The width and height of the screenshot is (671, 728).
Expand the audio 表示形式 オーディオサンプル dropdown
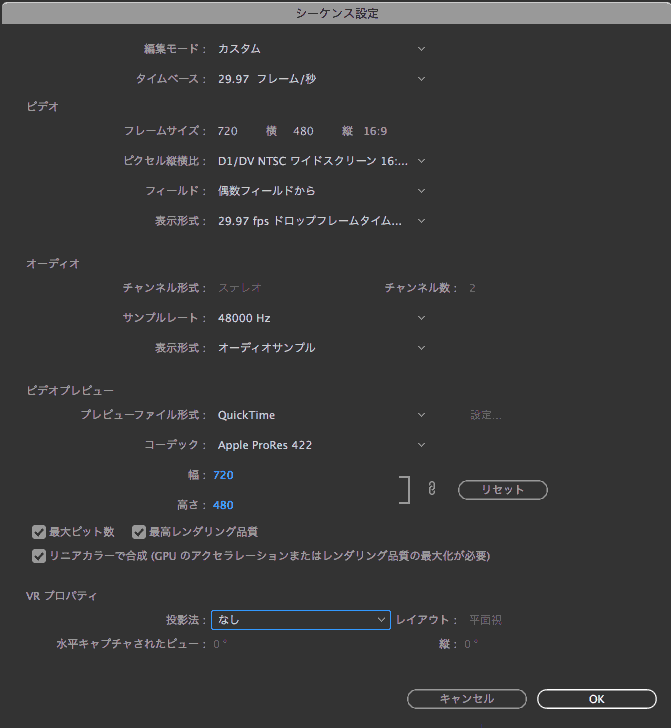(x=321, y=348)
